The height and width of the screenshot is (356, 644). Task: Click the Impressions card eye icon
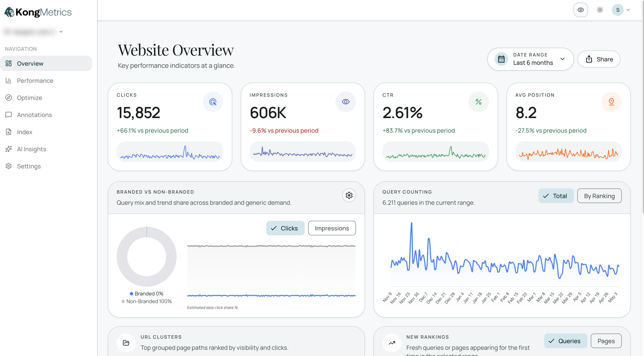(346, 102)
